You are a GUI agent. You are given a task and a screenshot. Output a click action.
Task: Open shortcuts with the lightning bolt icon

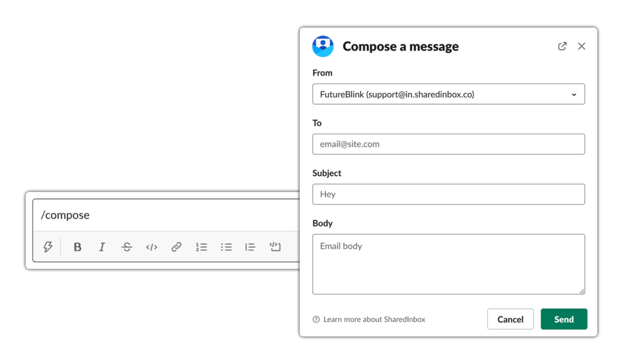point(48,247)
